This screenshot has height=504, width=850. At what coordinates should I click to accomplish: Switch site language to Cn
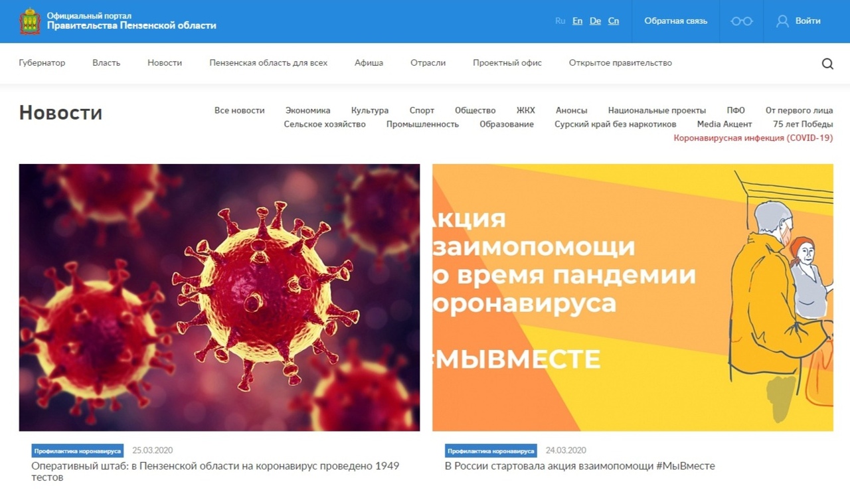click(613, 21)
